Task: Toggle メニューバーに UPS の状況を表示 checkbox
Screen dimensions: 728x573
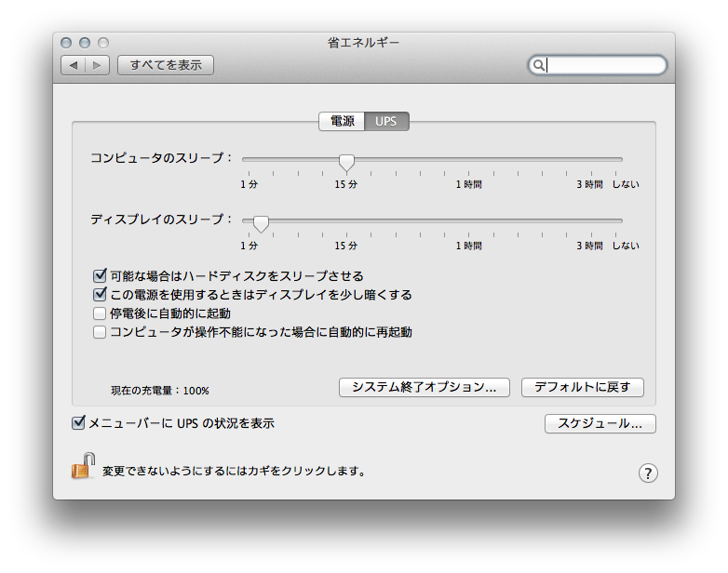Action: pyautogui.click(x=78, y=422)
